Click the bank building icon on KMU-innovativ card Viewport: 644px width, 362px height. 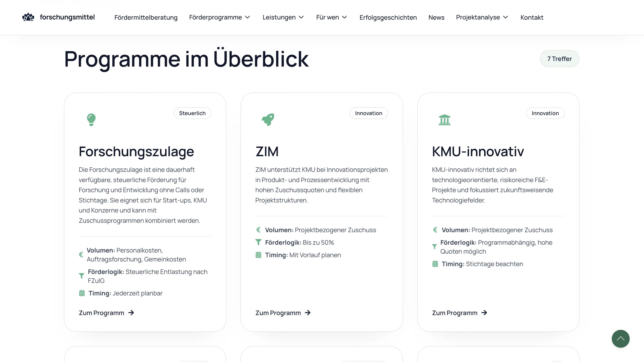click(x=444, y=120)
